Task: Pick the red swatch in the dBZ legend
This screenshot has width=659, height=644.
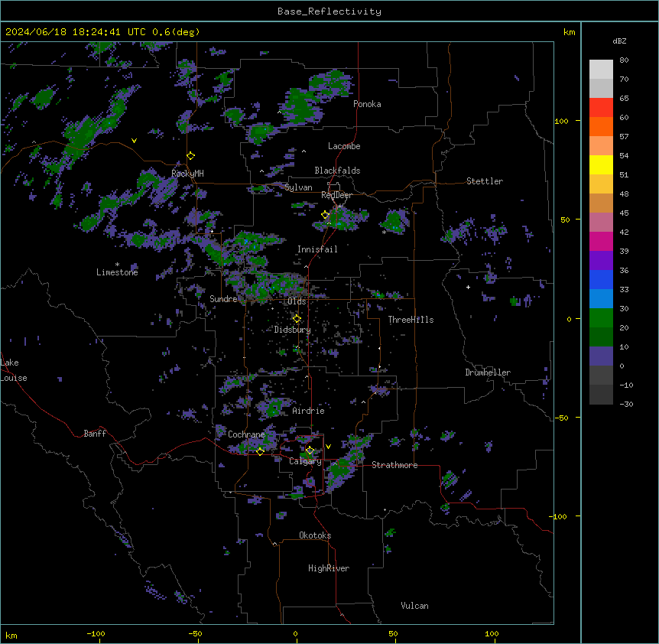Action: pyautogui.click(x=601, y=107)
